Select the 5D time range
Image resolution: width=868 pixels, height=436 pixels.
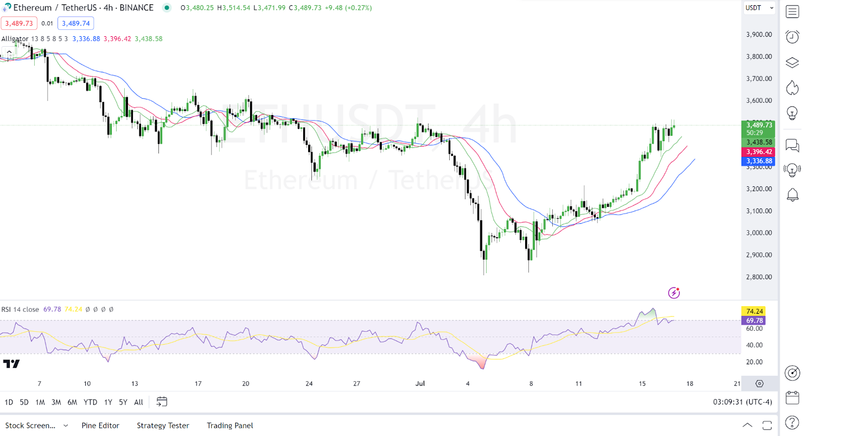tap(24, 402)
